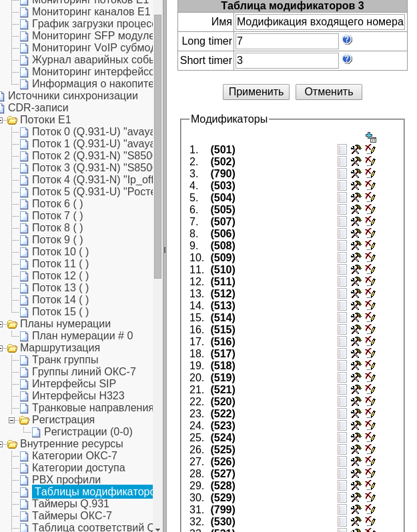This screenshot has height=532, width=417.
Task: Open Потоки E1 folder
Action: point(45,120)
